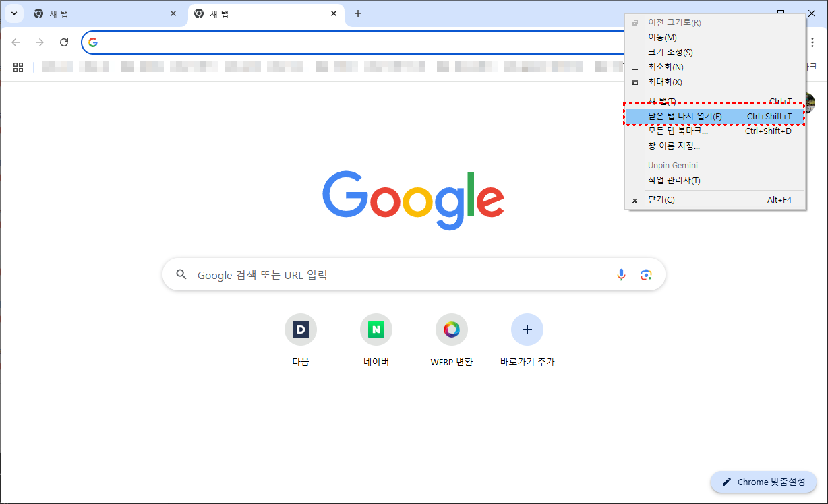This screenshot has height=504, width=828.
Task: Open a new tab with the plus button
Action: click(x=358, y=13)
